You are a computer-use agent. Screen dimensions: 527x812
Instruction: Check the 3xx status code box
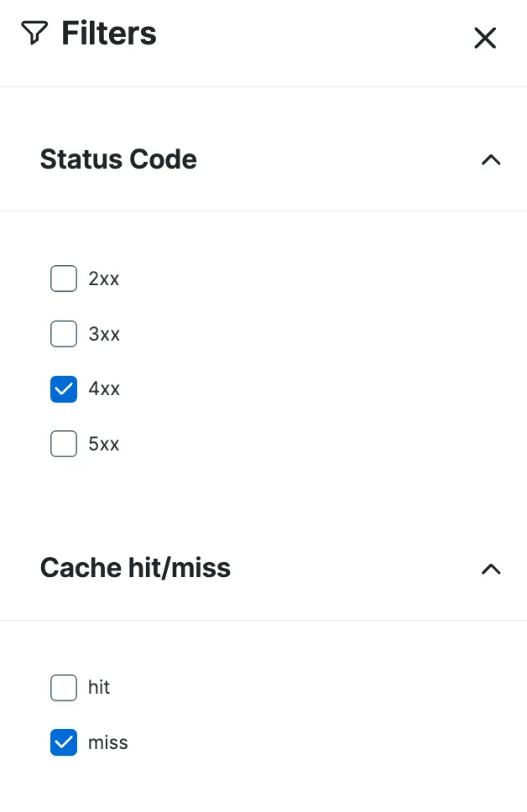(x=64, y=334)
